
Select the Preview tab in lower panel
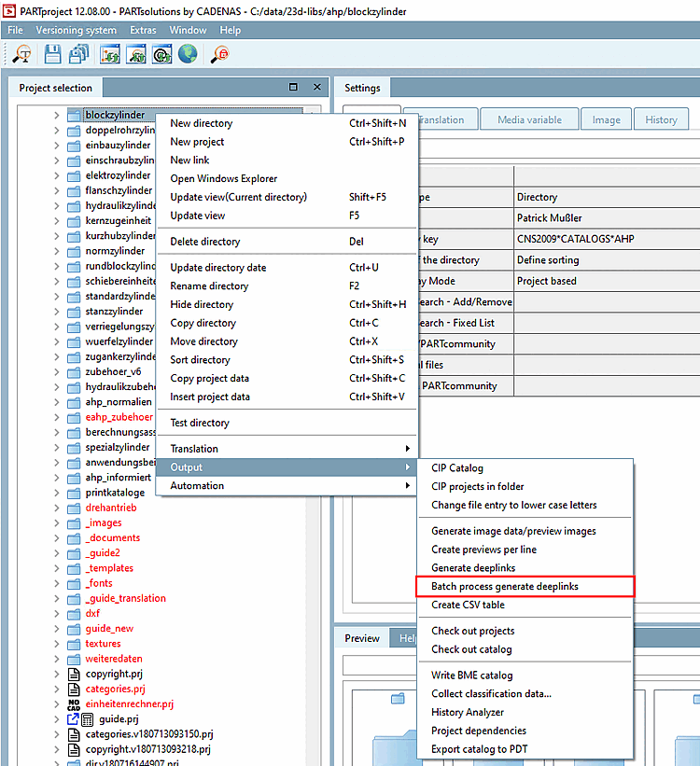362,638
